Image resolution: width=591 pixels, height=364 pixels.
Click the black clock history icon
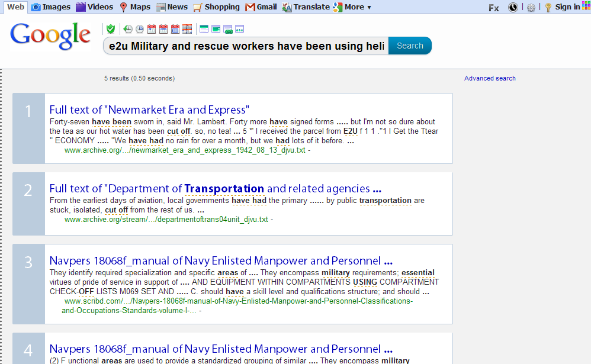513,7
